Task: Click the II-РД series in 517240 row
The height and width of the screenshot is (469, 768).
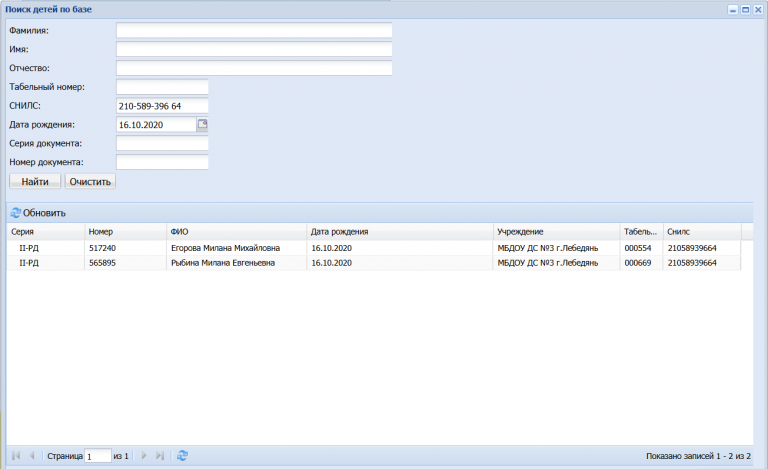Action: (x=29, y=248)
